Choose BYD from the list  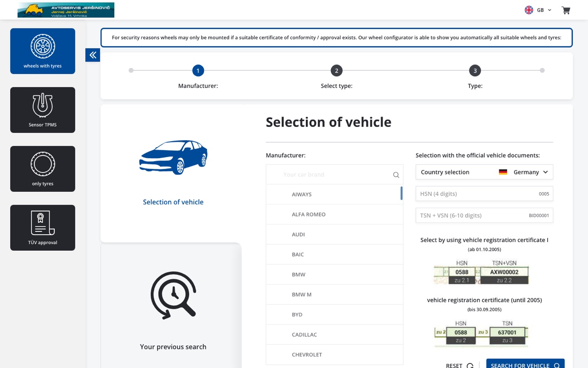coord(334,315)
